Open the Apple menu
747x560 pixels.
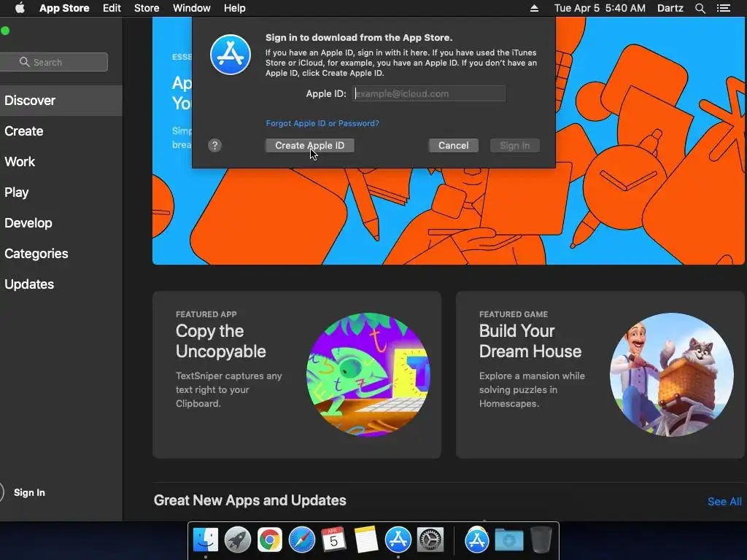[20, 8]
